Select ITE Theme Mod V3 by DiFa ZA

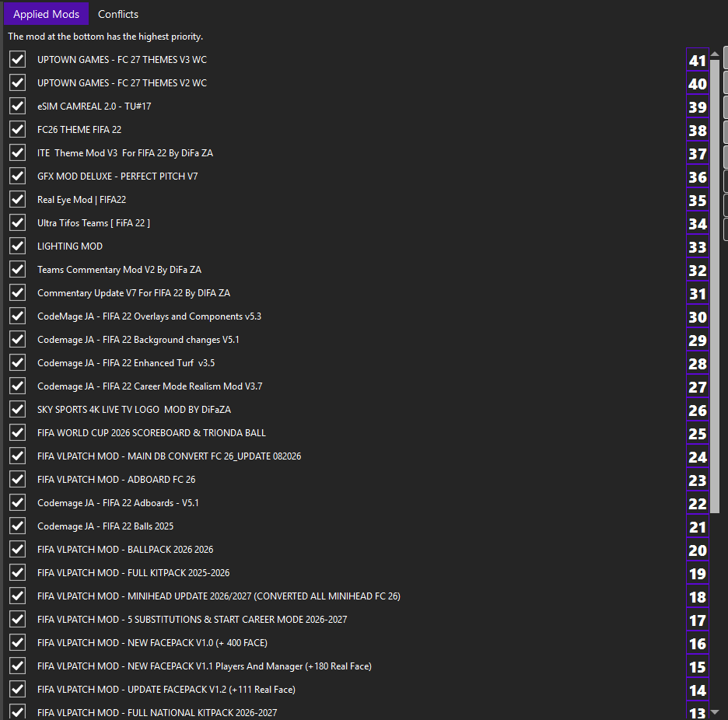(x=125, y=152)
